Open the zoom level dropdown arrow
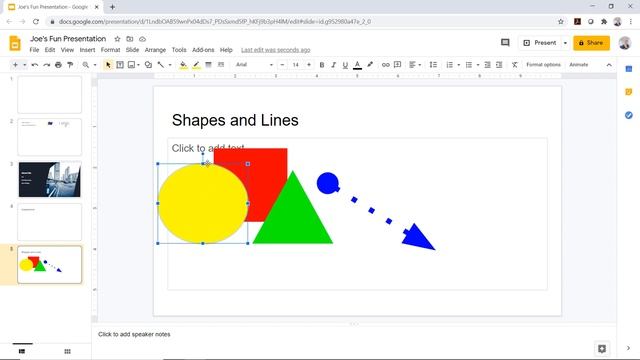 click(95, 65)
